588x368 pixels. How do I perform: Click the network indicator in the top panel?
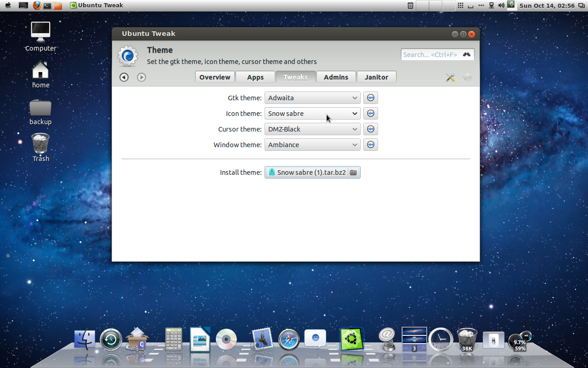[492, 6]
